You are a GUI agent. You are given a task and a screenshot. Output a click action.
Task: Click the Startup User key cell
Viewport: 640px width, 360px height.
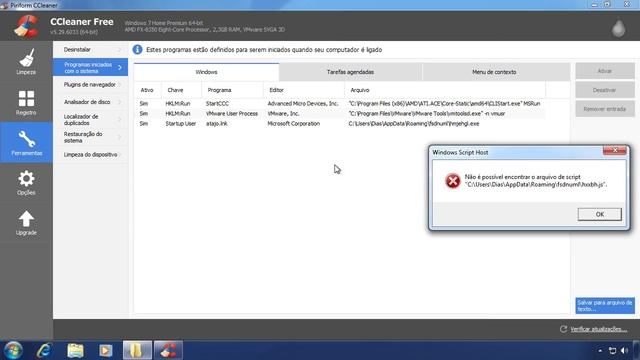pyautogui.click(x=180, y=124)
